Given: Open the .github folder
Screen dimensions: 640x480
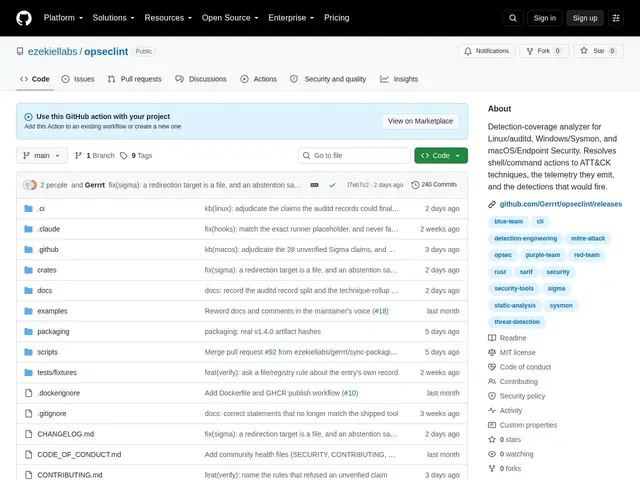Looking at the screenshot, I should pos(48,249).
